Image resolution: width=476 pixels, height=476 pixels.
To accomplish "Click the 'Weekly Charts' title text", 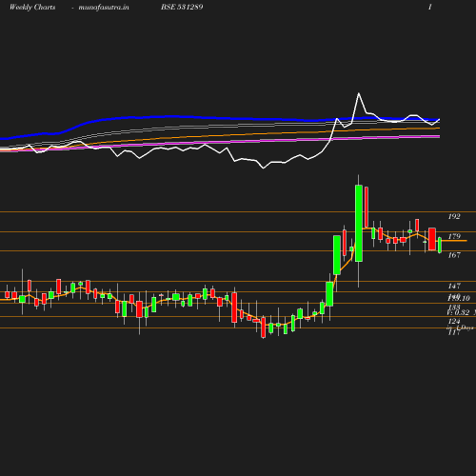I will click(x=32, y=7).
